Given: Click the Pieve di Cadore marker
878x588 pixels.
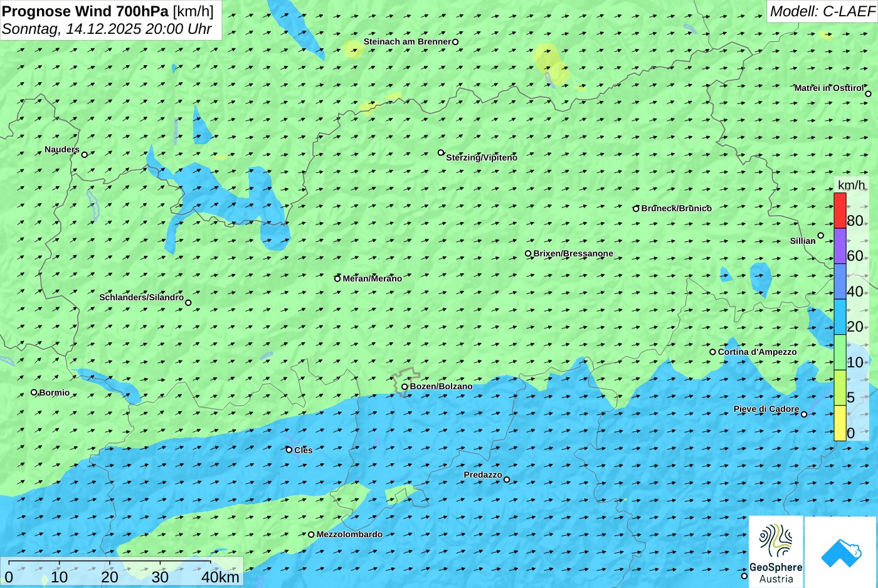Looking at the screenshot, I should (x=804, y=414).
